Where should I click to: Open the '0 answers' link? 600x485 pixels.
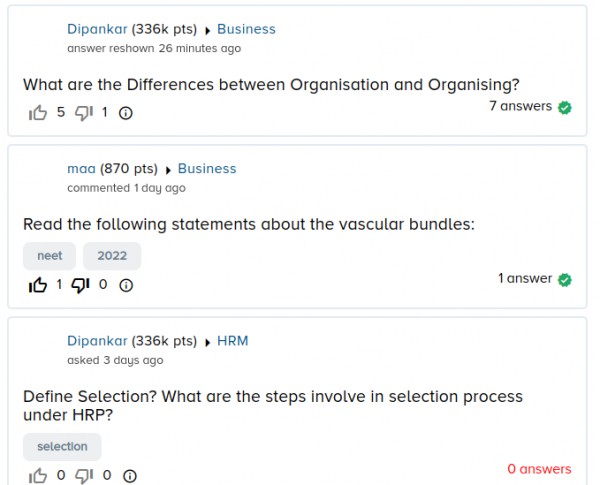(x=539, y=468)
